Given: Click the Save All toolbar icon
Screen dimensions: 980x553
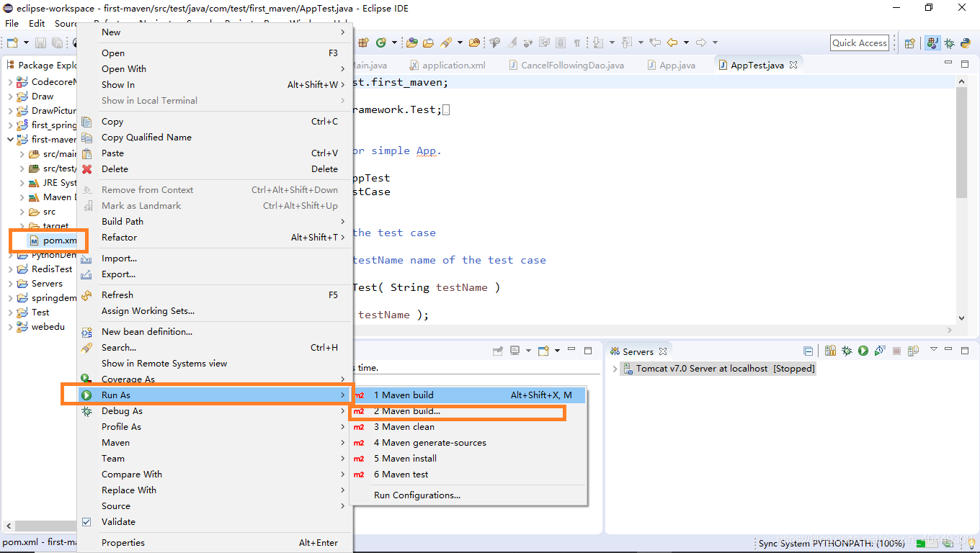Looking at the screenshot, I should pyautogui.click(x=56, y=43).
